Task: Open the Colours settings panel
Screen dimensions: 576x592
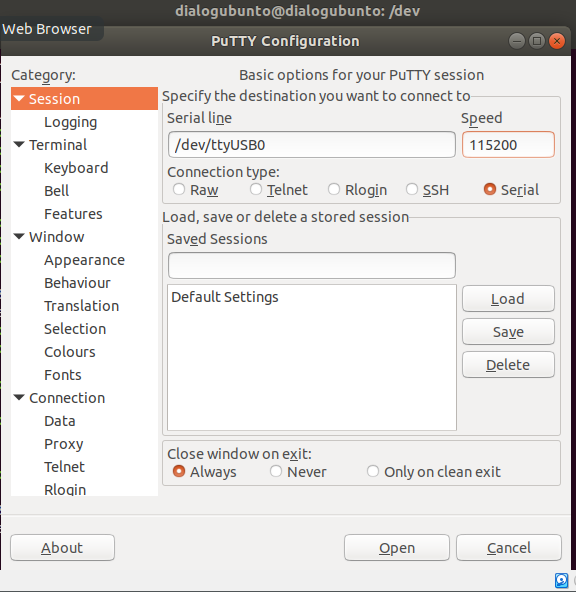Action: tap(70, 352)
